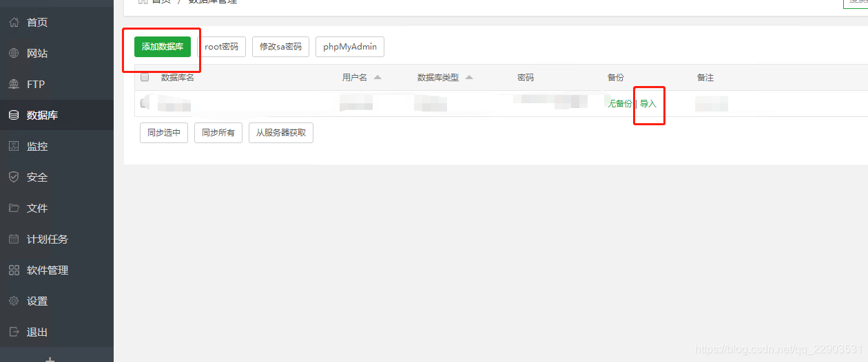
Task: Click the gear icon beside 设置
Action: pyautogui.click(x=14, y=301)
